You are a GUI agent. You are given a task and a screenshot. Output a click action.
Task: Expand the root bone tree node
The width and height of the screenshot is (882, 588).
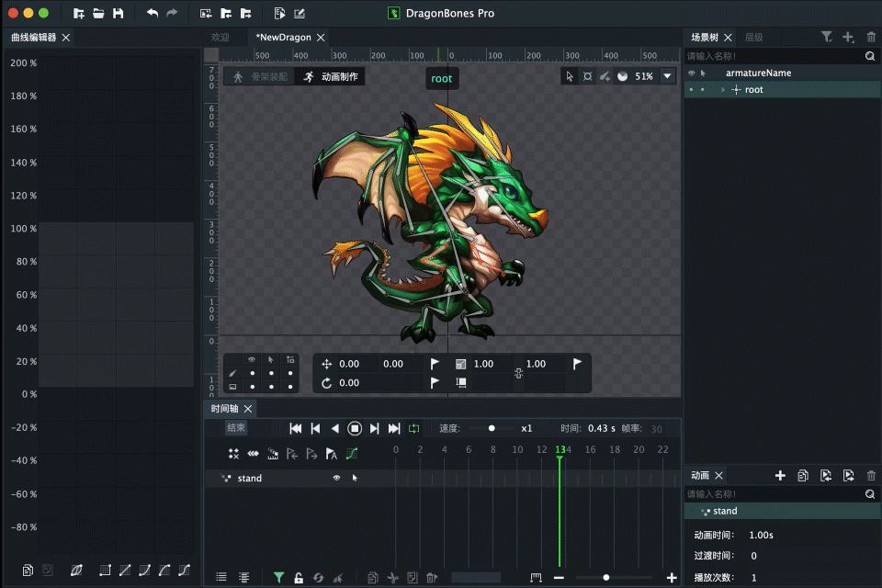(723, 89)
